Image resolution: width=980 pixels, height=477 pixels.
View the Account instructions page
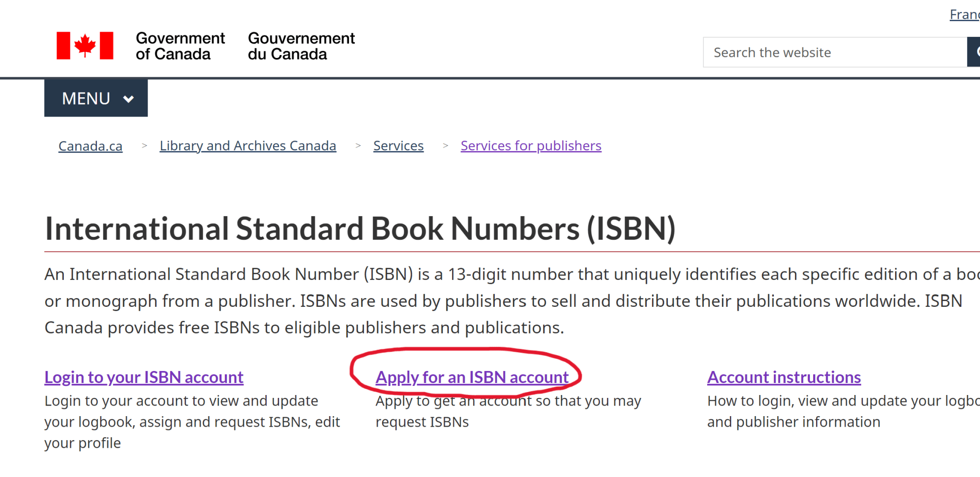pyautogui.click(x=783, y=377)
